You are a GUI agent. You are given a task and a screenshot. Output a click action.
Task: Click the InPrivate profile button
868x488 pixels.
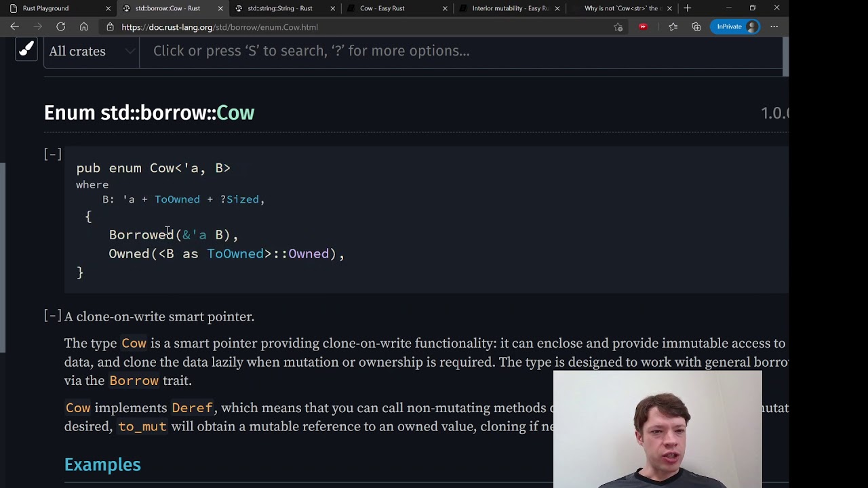(736, 27)
